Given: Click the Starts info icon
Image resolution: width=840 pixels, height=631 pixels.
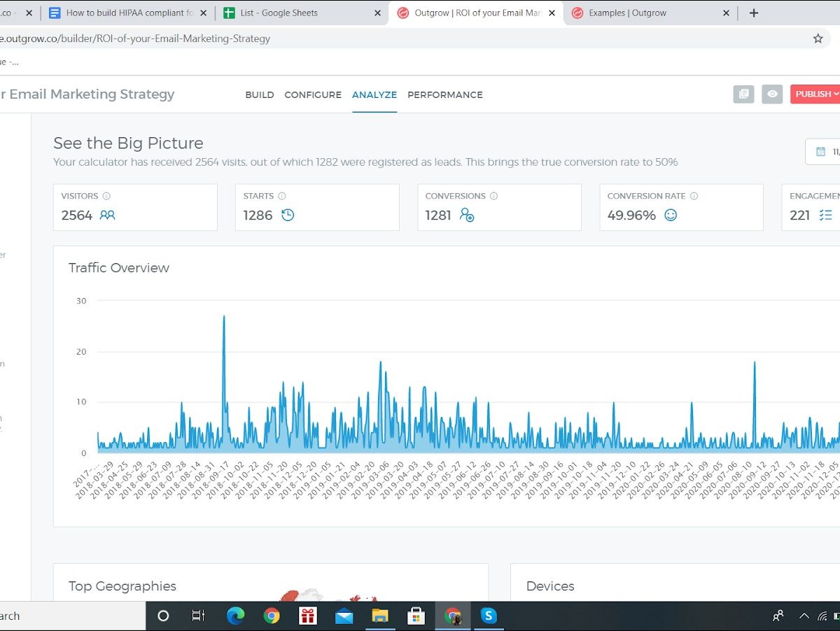Looking at the screenshot, I should pos(282,197).
